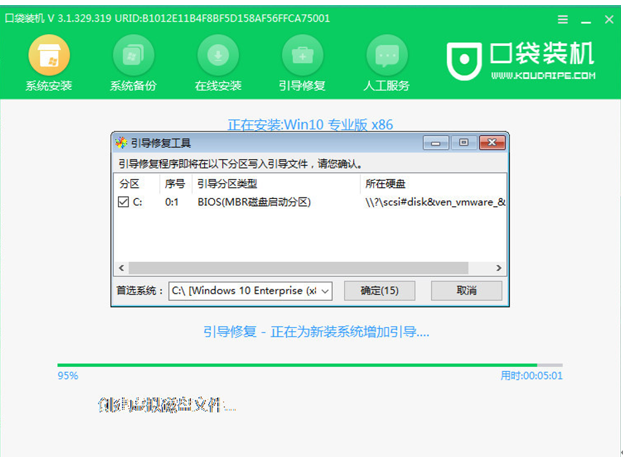Open the 系统安装 system install icon
Viewport: 623px width, 457px height.
click(x=49, y=55)
